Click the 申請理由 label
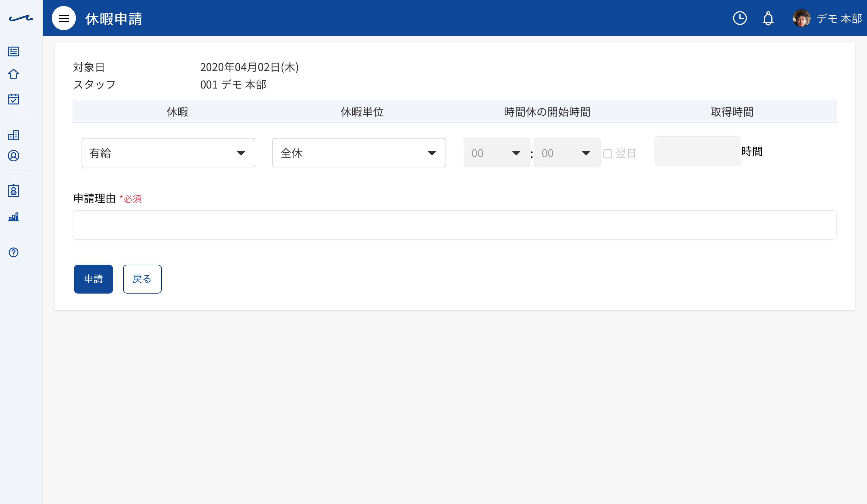This screenshot has height=504, width=867. click(94, 198)
